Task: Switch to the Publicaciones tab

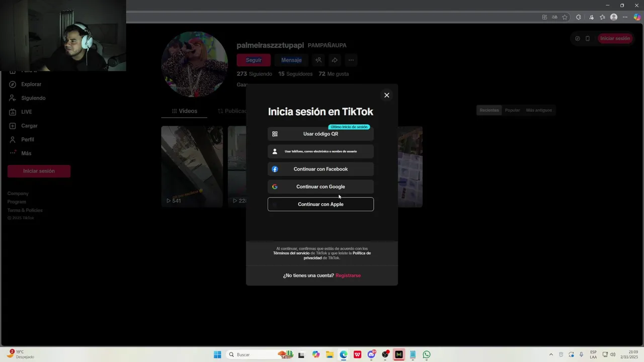Action: 232,111
